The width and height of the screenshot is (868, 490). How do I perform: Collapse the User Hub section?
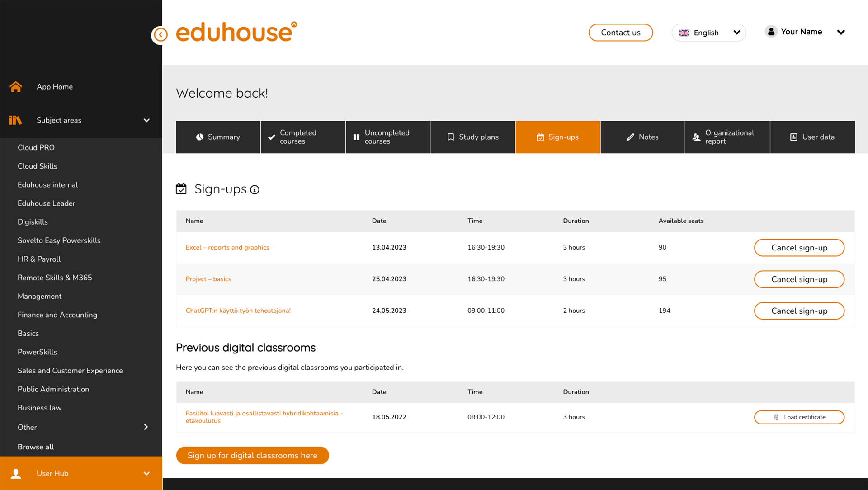(x=146, y=473)
